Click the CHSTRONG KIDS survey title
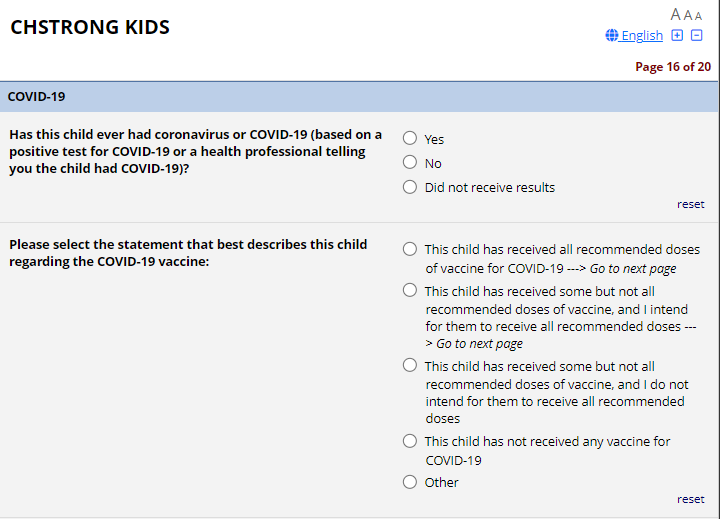The width and height of the screenshot is (720, 519). (90, 27)
